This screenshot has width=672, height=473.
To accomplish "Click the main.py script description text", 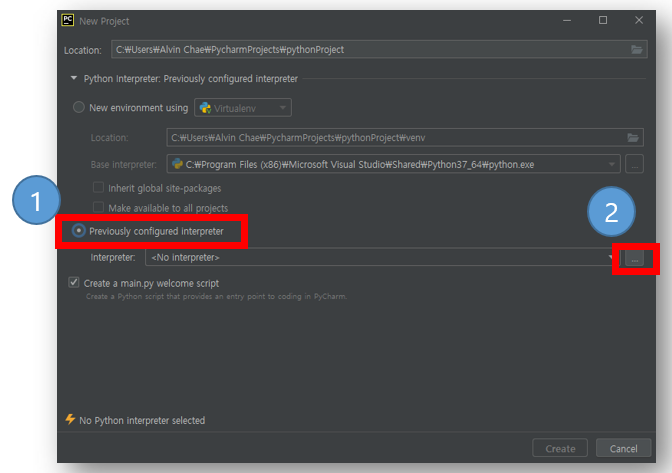I will (x=216, y=296).
